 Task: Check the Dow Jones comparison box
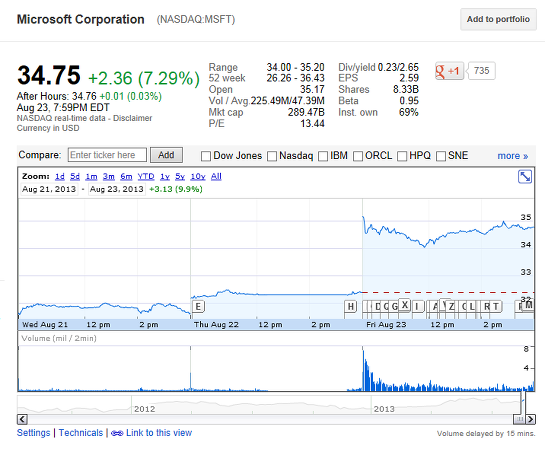pos(206,156)
